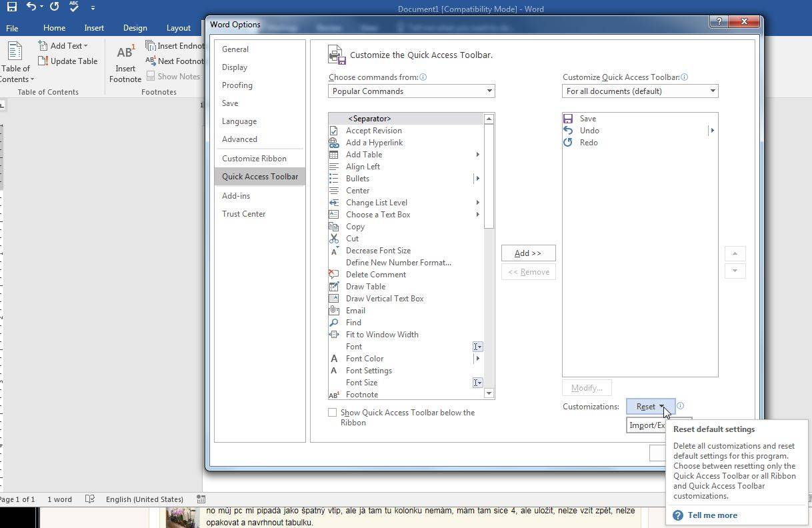Open the Add Text dropdown in ribbon
This screenshot has width=812, height=528.
(63, 45)
